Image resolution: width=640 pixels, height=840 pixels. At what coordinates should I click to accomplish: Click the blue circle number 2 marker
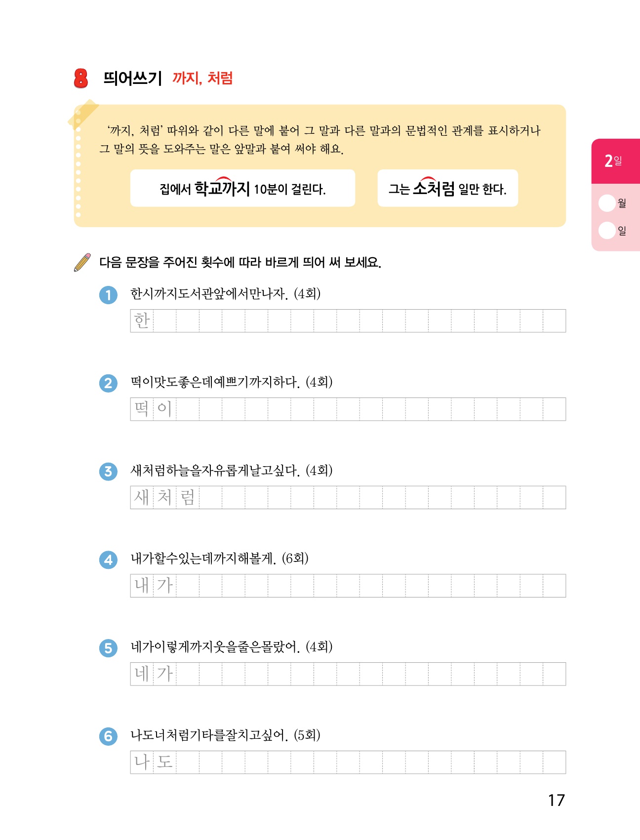[x=108, y=383]
